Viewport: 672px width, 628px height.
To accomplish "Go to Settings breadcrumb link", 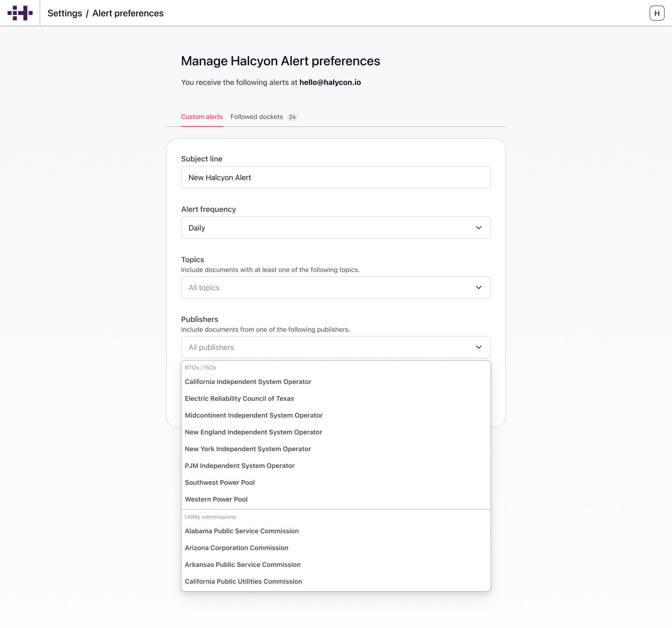I will pos(65,13).
